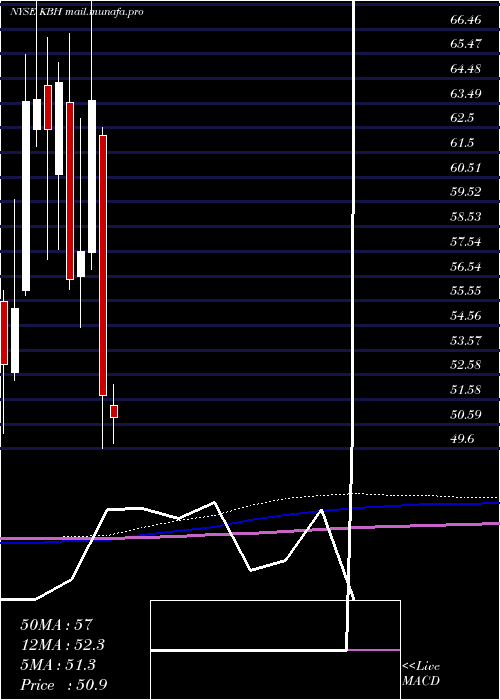The image size is (500, 700).
Task: Click the 65.47 price axis label
Action: [x=466, y=44]
